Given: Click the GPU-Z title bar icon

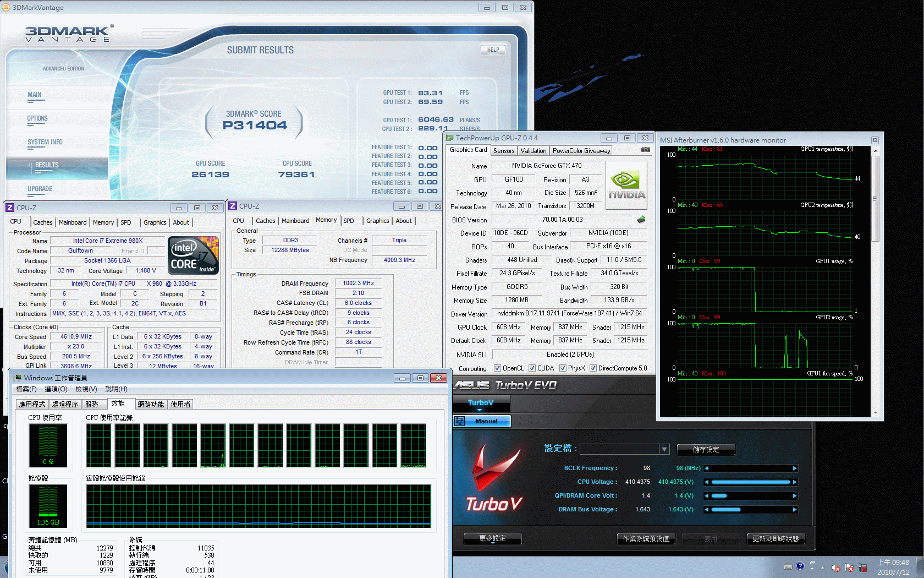Looking at the screenshot, I should (449, 138).
